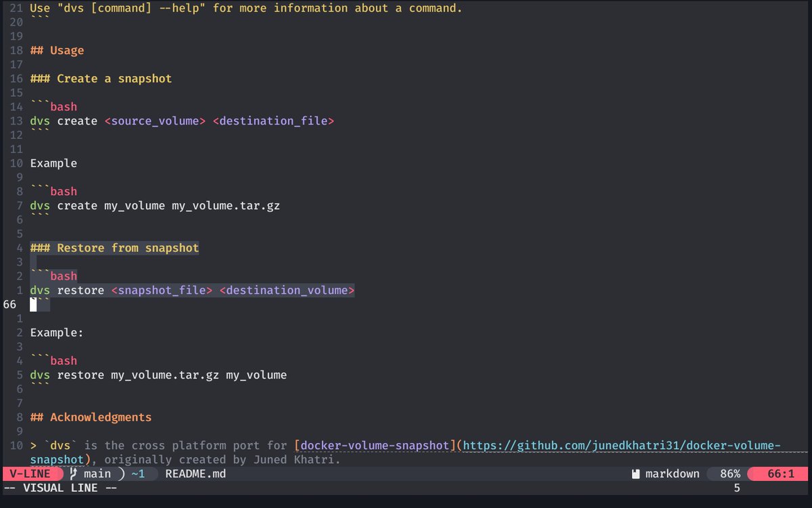This screenshot has width=812, height=508.
Task: Click README.md file name in statusline
Action: 196,474
